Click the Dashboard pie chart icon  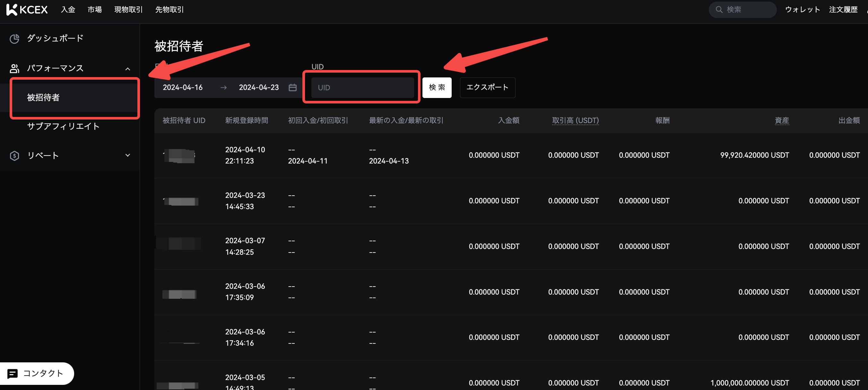click(x=14, y=39)
